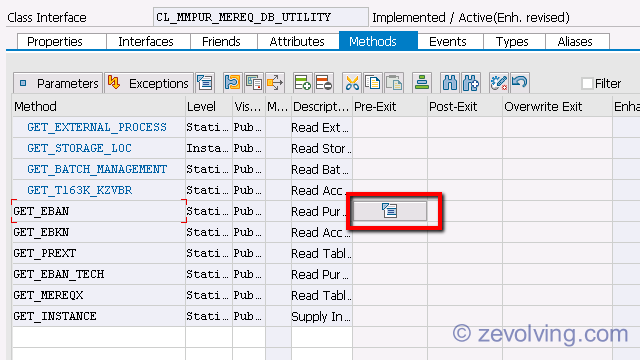Cut selection with the scissors icon
640x360 pixels.
tap(352, 83)
